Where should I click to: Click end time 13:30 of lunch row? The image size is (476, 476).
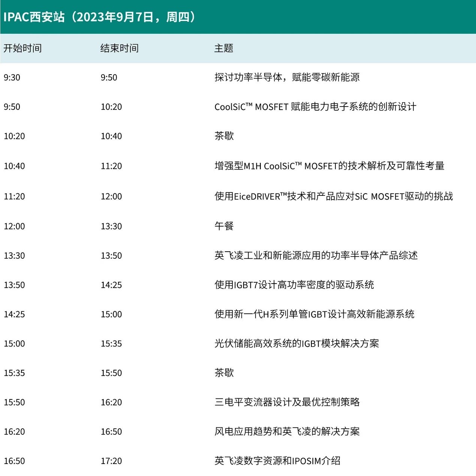(111, 227)
